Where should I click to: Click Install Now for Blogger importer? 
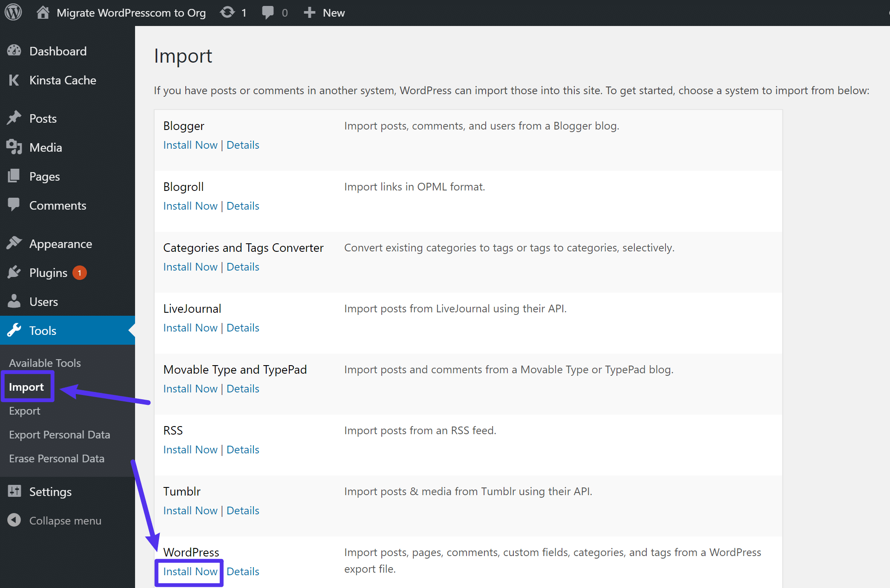[x=190, y=144]
